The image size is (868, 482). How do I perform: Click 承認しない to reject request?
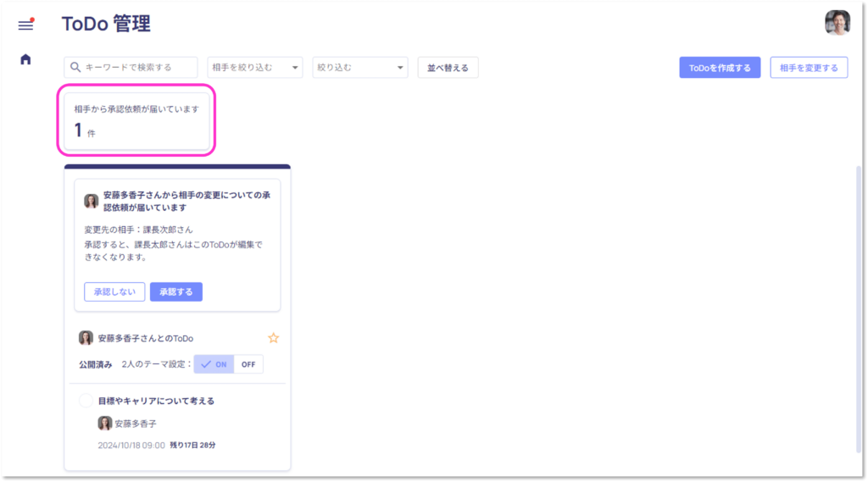click(x=114, y=291)
